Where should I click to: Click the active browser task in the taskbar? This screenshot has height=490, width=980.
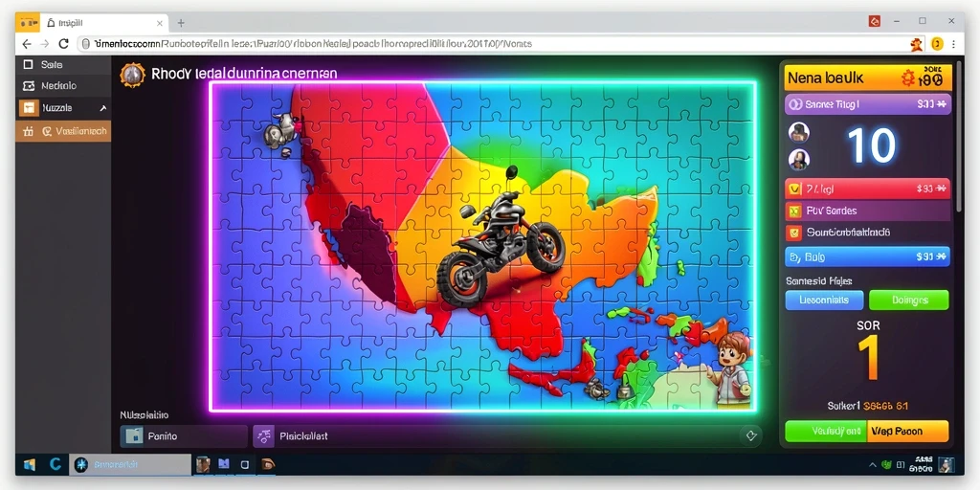[130, 464]
